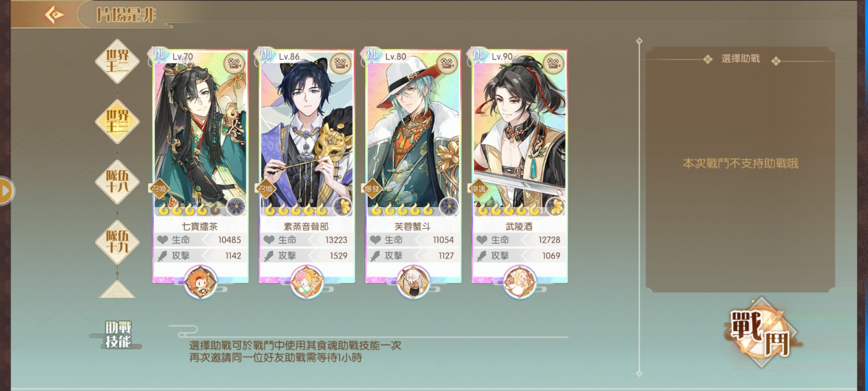Switch to the 隊伍十八 team
Image resolution: width=868 pixels, height=391 pixels.
coord(117,182)
